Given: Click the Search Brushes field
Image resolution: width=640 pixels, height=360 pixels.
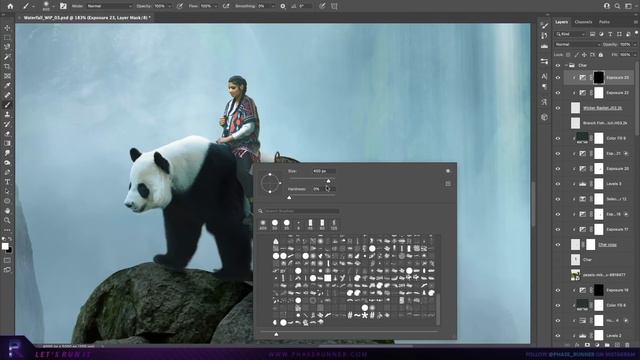Looking at the screenshot, I should pyautogui.click(x=302, y=211).
